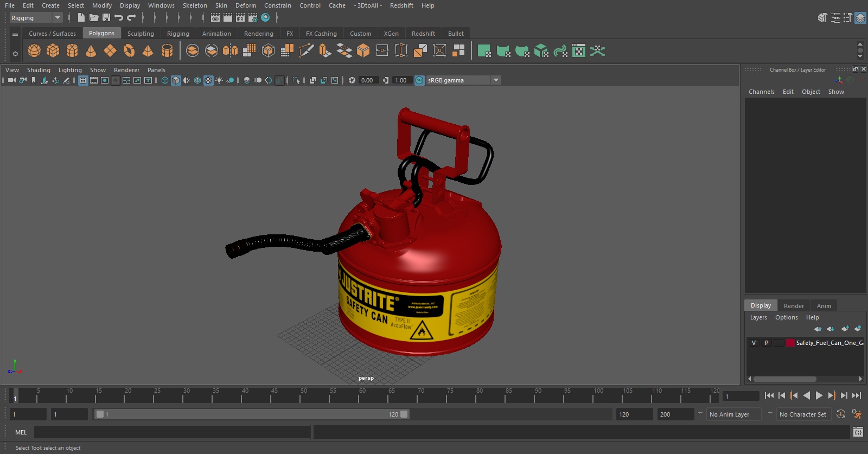Create a polygon cube from the shelf
This screenshot has height=454, width=868.
coord(53,51)
